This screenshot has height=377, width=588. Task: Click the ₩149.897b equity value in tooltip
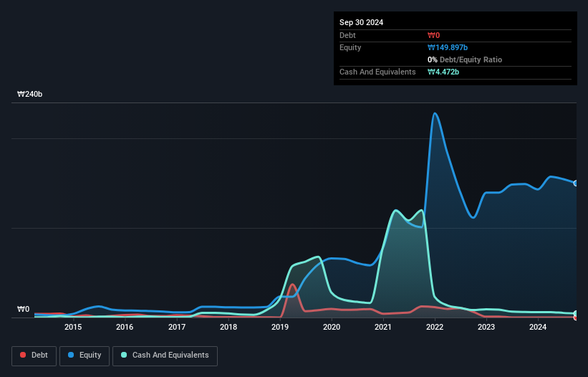pos(448,47)
